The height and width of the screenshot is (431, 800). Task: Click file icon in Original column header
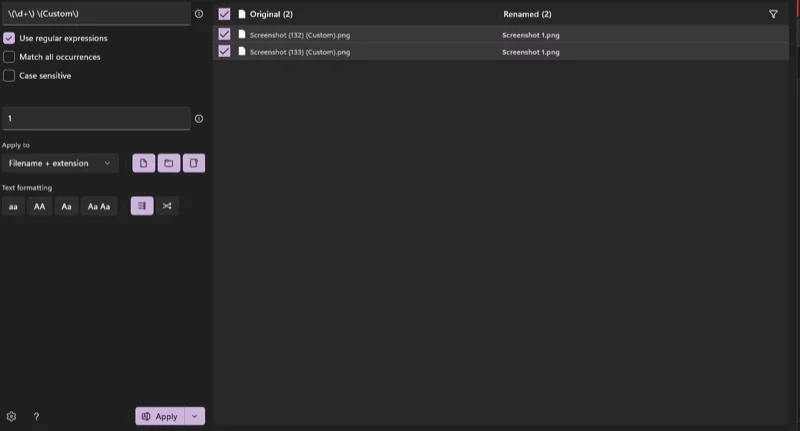coord(242,14)
